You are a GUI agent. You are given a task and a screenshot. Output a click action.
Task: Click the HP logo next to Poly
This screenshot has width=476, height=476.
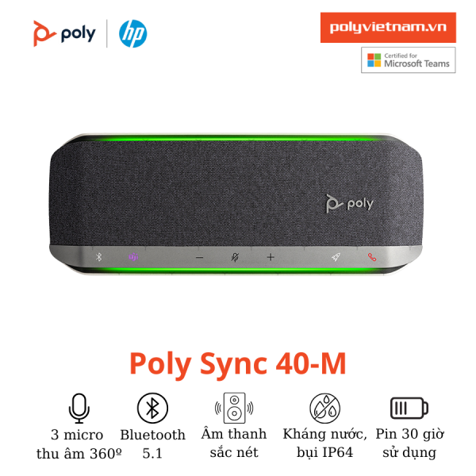(133, 33)
